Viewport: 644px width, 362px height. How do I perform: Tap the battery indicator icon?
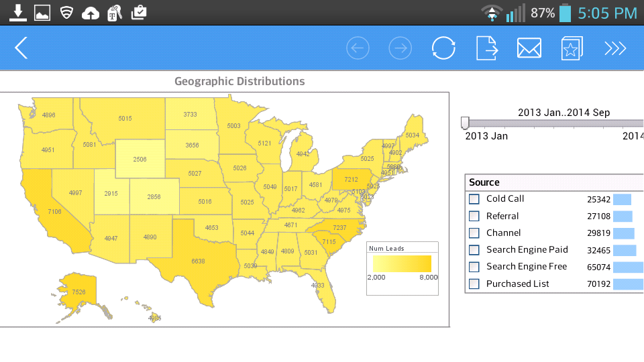(x=566, y=13)
